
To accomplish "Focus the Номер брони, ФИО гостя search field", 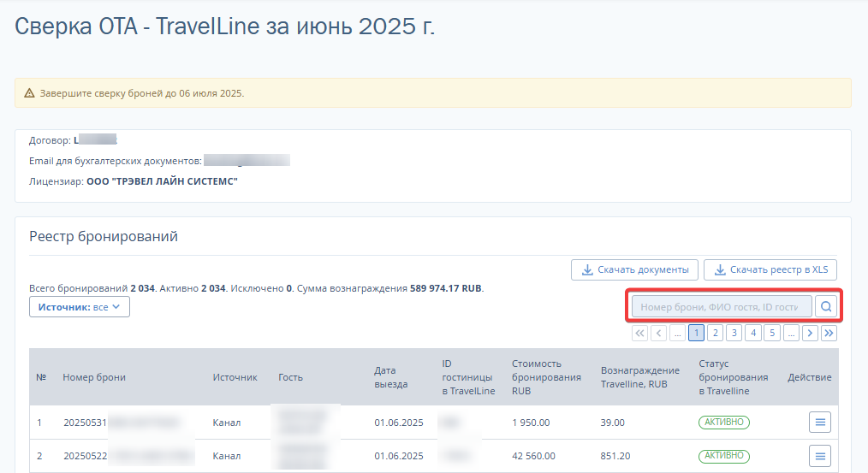I will (722, 306).
